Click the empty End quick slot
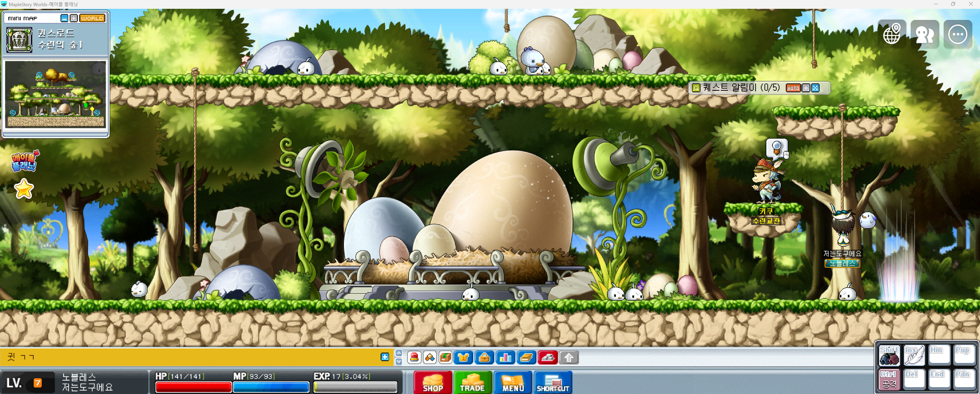This screenshot has width=980, height=394. tap(939, 379)
